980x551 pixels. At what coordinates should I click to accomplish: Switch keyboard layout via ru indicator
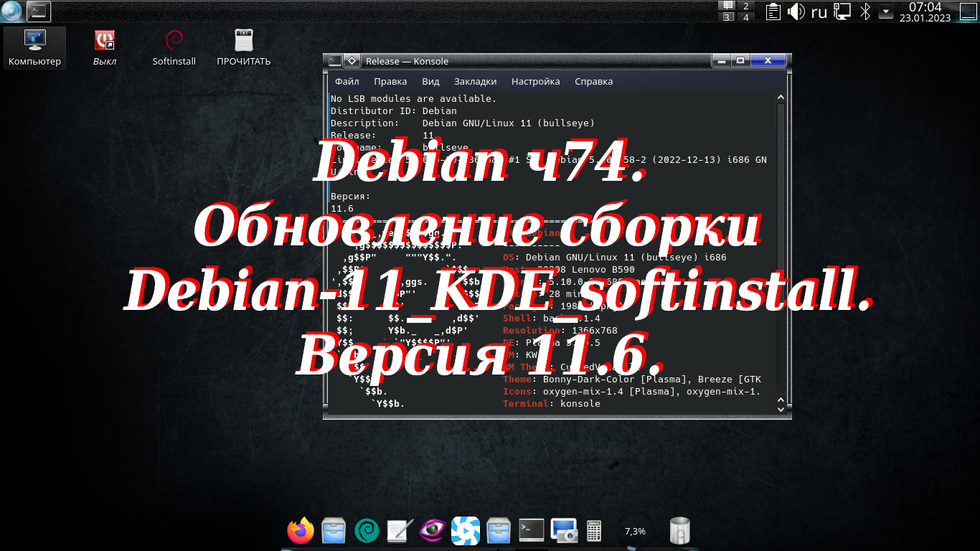pos(819,11)
